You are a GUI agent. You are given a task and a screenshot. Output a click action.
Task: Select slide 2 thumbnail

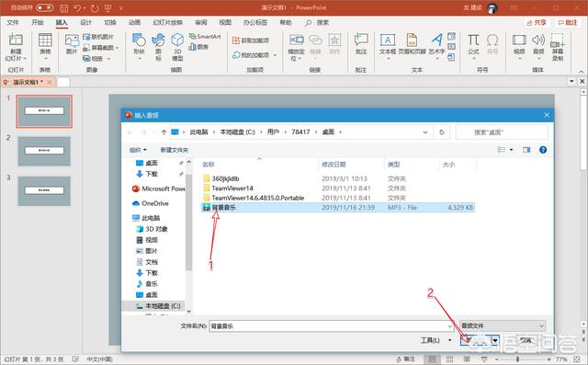[44, 151]
